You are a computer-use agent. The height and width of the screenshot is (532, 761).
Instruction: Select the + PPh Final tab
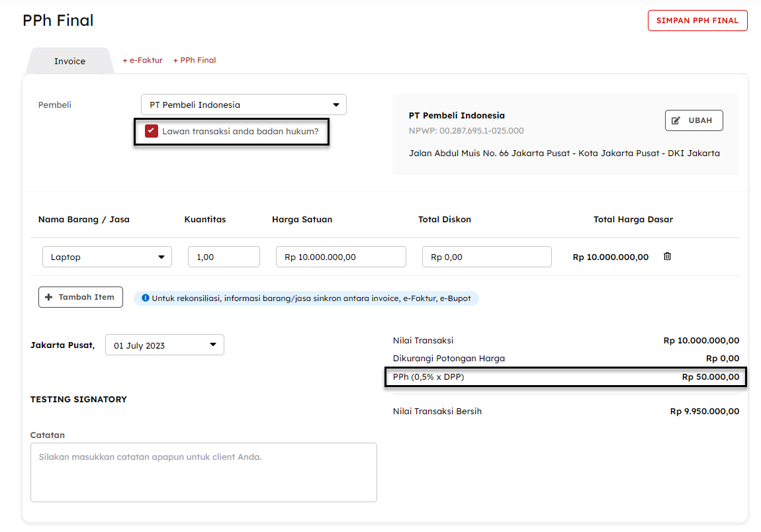point(195,60)
